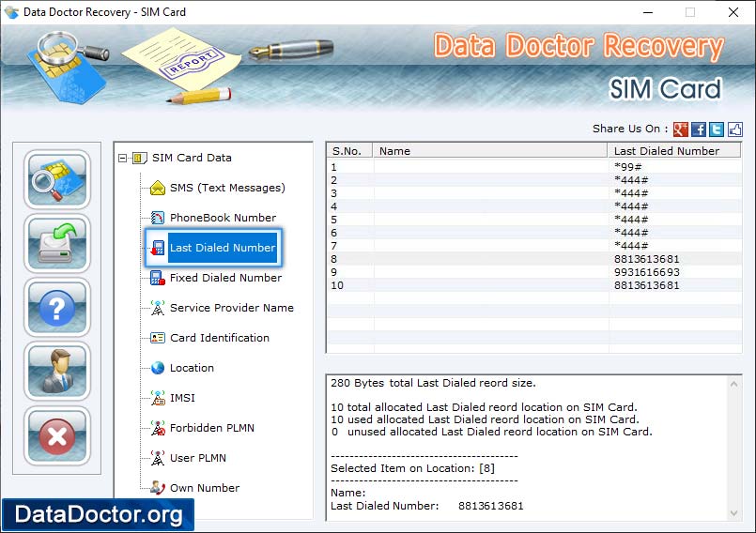Screen dimensions: 756x533
Task: Click the 8813613681 value in details pane
Action: click(x=491, y=506)
